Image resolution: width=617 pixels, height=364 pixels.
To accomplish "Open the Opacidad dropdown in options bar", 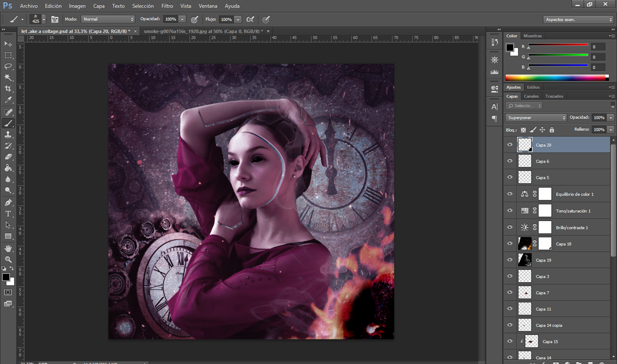I will 183,19.
